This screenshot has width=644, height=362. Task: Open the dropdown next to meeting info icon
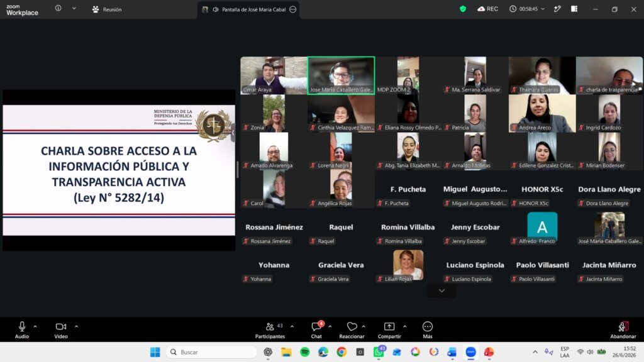click(x=74, y=8)
